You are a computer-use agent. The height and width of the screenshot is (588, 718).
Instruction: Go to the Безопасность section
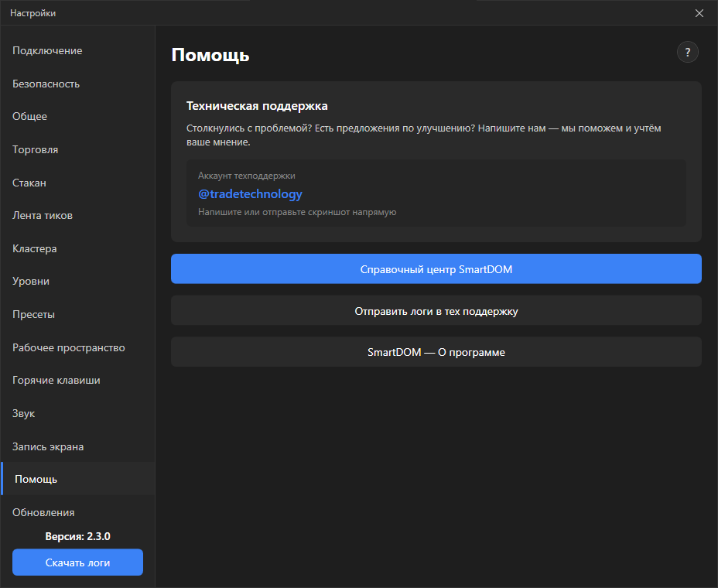[x=78, y=84]
